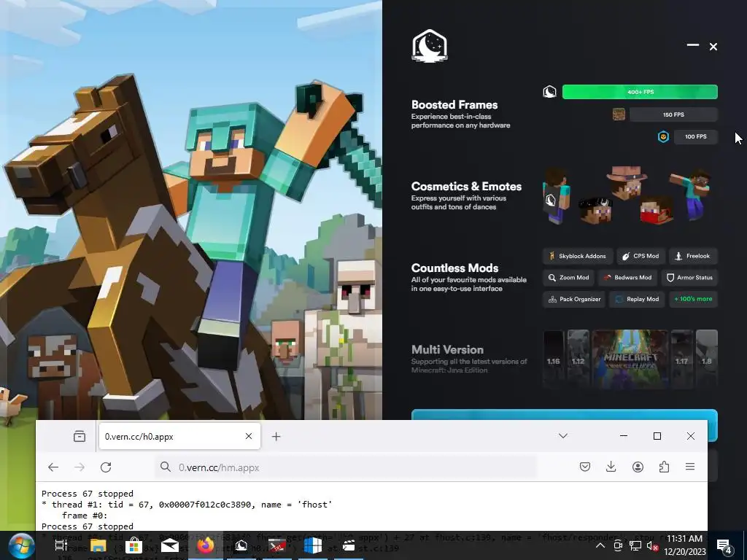Click the search magnifier in address bar

tap(166, 467)
